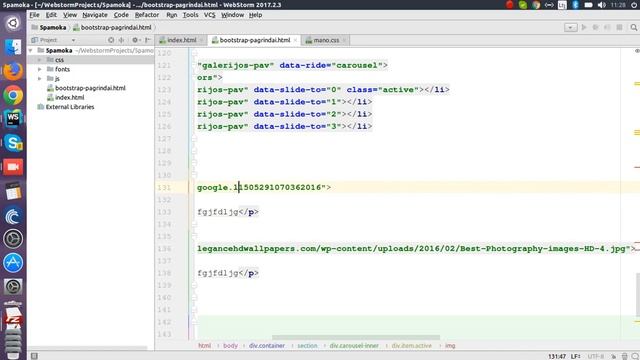Select index.html in project tree

(x=69, y=98)
